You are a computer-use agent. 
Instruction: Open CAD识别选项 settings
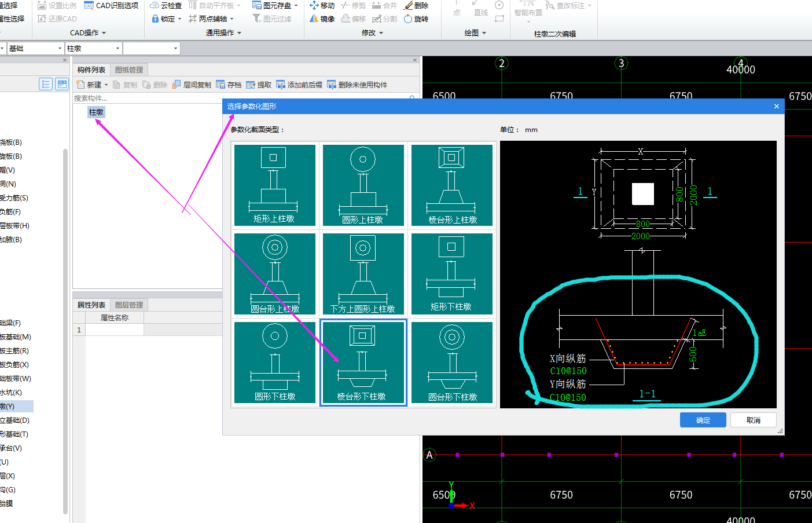click(112, 5)
